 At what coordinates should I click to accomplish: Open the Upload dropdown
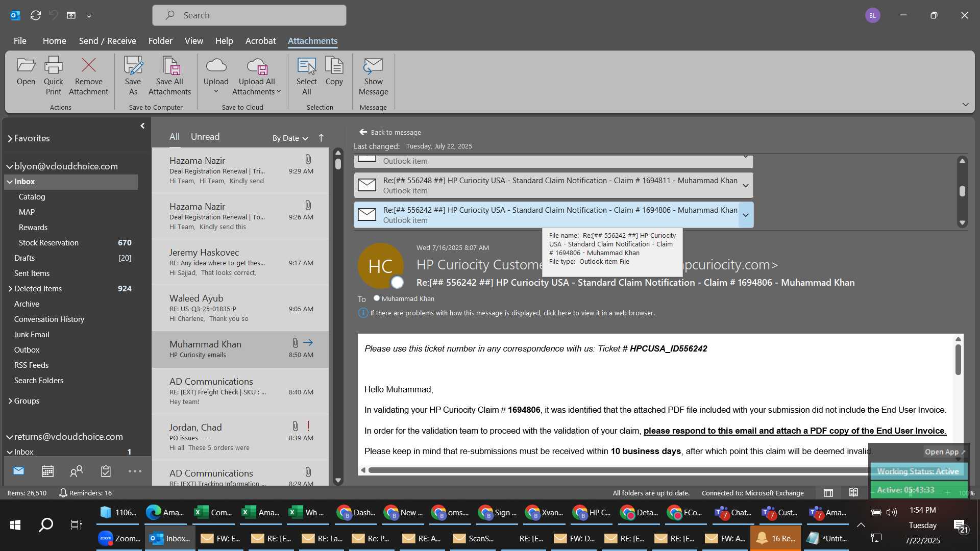click(x=216, y=77)
